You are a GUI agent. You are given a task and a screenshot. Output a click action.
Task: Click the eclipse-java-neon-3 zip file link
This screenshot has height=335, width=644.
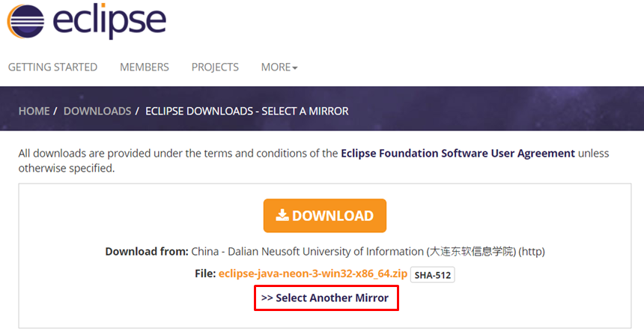pyautogui.click(x=313, y=274)
